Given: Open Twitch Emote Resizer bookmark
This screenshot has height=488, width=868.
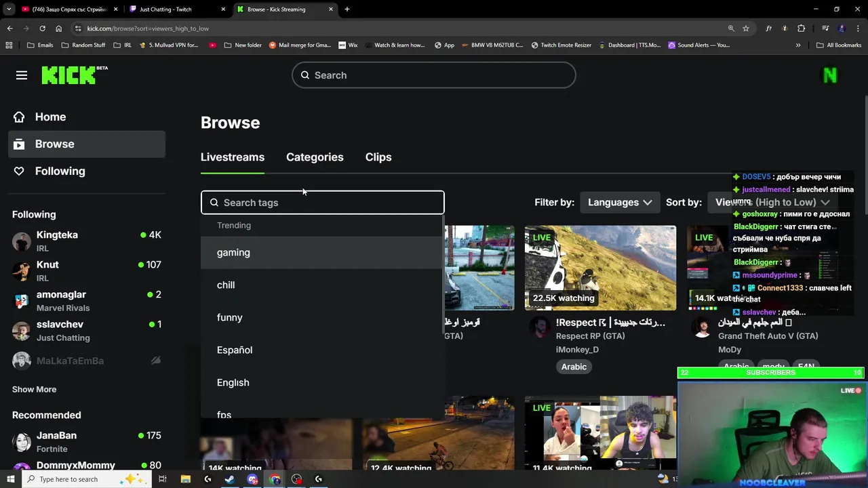Looking at the screenshot, I should coord(561,45).
